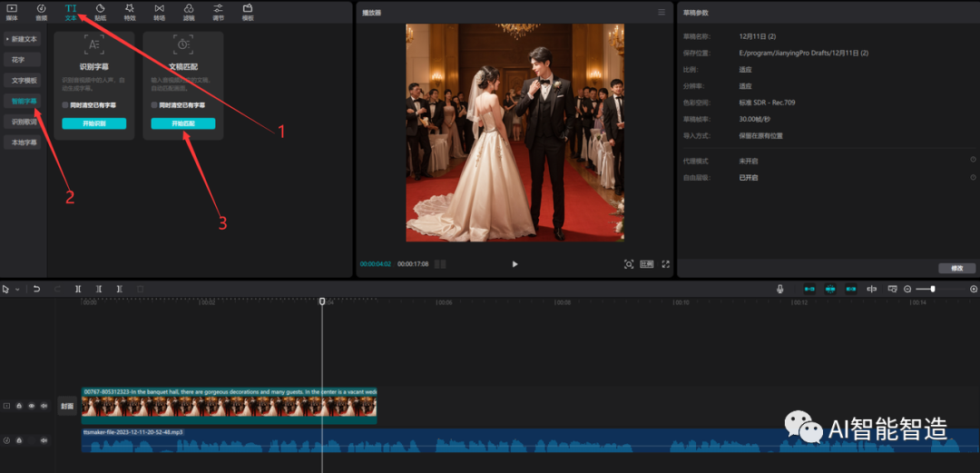Toggle auto snapping
This screenshot has width=980, height=473.
click(x=830, y=289)
